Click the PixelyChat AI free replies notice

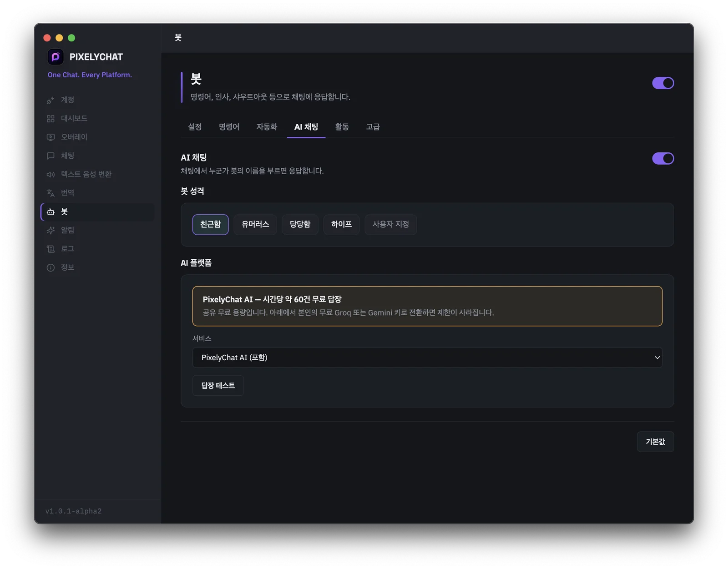427,306
